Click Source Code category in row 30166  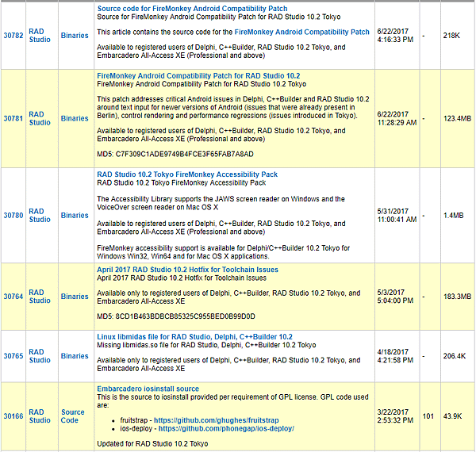tap(72, 416)
